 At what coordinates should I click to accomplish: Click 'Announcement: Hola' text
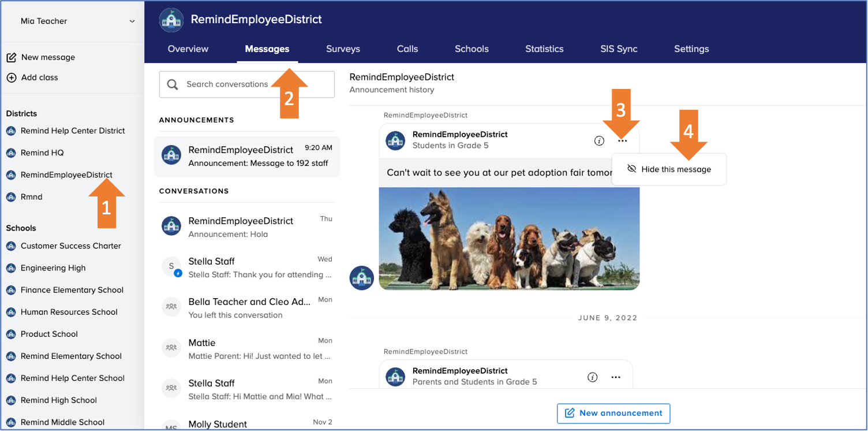(x=228, y=235)
